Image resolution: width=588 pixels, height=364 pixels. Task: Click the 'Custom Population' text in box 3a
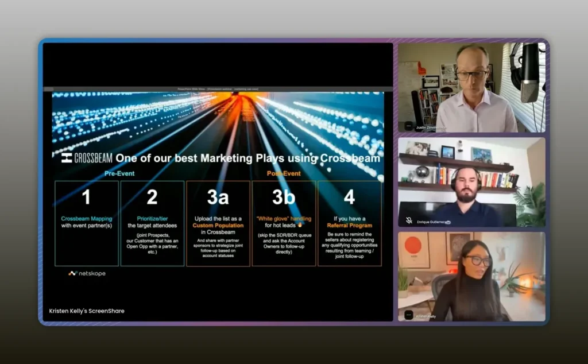[x=218, y=226]
